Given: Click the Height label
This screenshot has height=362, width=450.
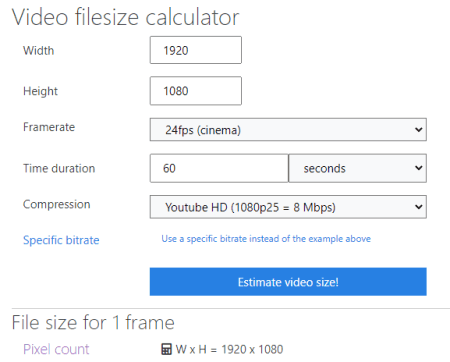Looking at the screenshot, I should (x=40, y=91).
